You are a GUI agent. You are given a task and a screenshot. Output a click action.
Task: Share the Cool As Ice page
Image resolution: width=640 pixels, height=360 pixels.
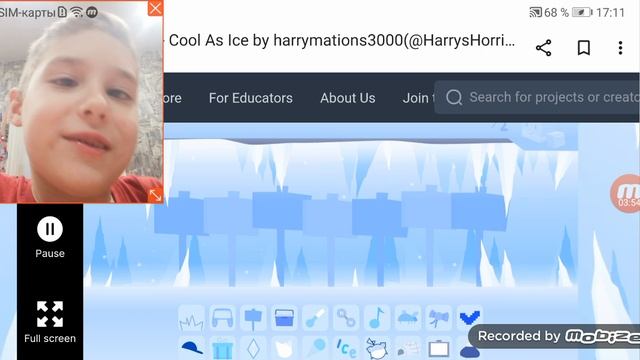tap(544, 48)
